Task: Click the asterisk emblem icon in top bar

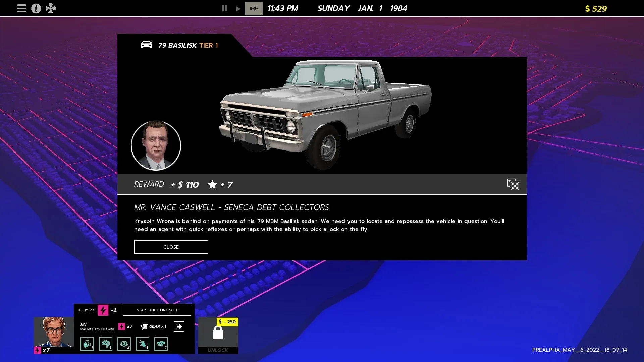Action: click(x=51, y=8)
